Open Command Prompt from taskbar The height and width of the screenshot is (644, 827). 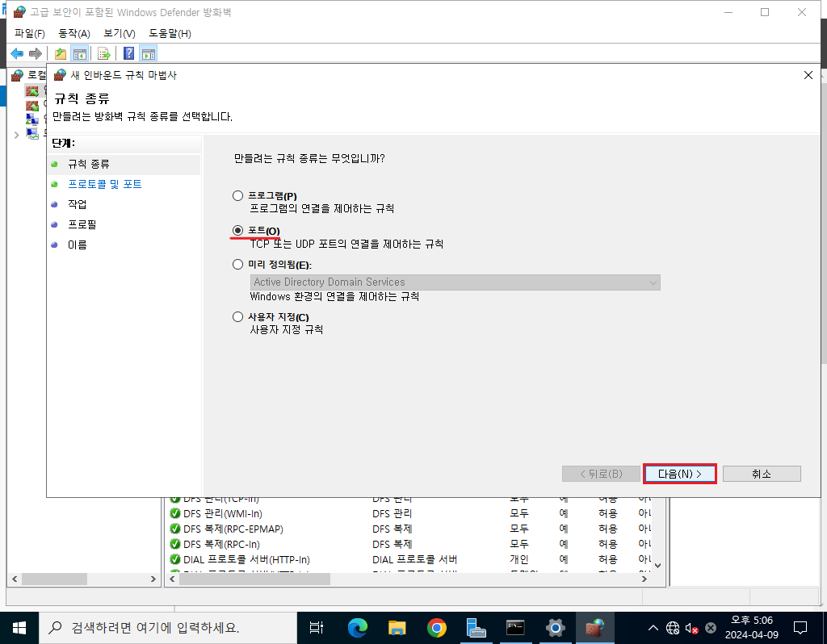(515, 628)
